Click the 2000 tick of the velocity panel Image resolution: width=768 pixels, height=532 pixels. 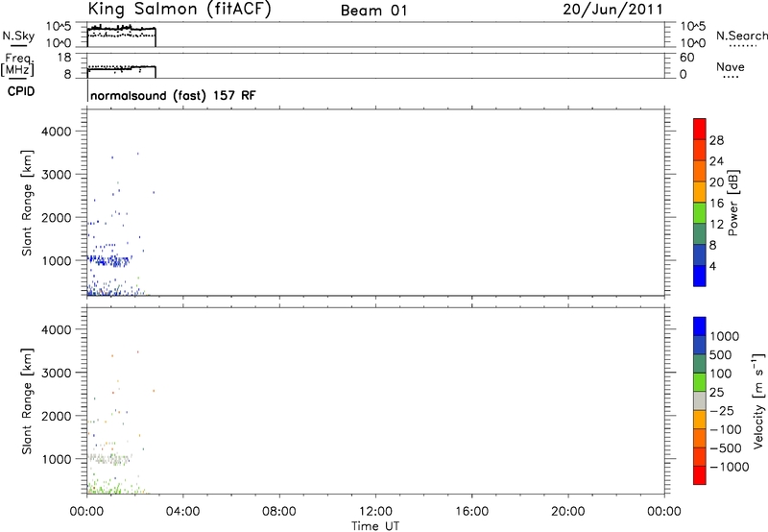pyautogui.click(x=57, y=417)
